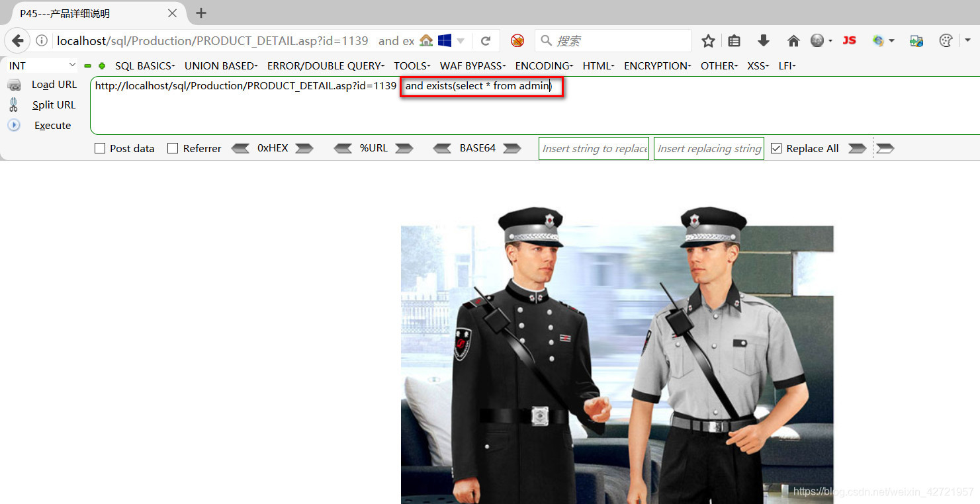Focus the 搜索 search box

(x=613, y=41)
